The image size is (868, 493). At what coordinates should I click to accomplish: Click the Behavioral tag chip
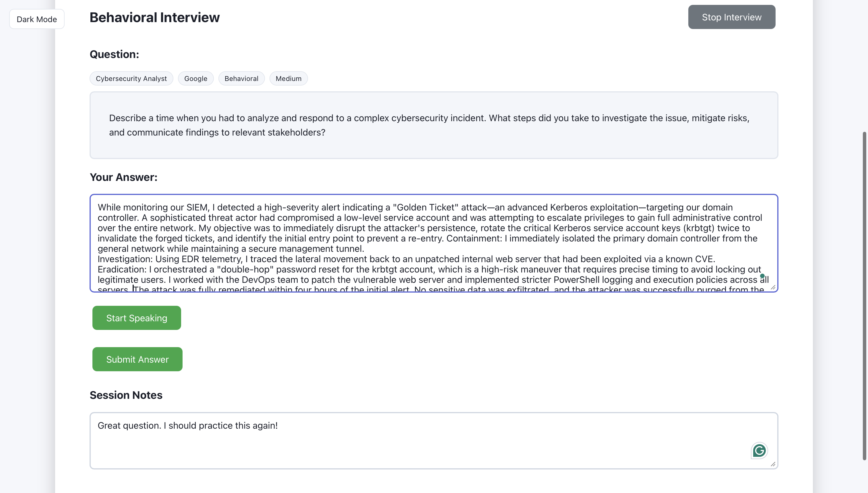point(241,79)
